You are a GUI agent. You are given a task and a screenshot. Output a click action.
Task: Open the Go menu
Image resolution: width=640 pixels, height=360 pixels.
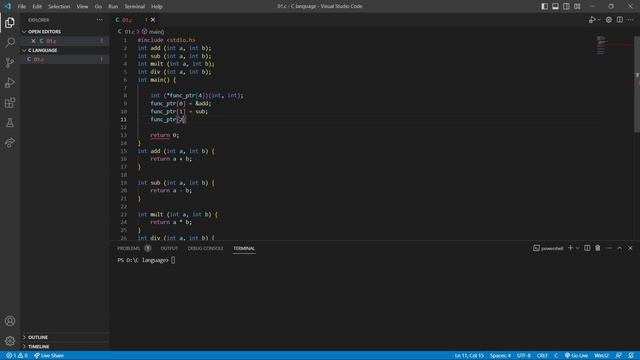click(x=98, y=6)
